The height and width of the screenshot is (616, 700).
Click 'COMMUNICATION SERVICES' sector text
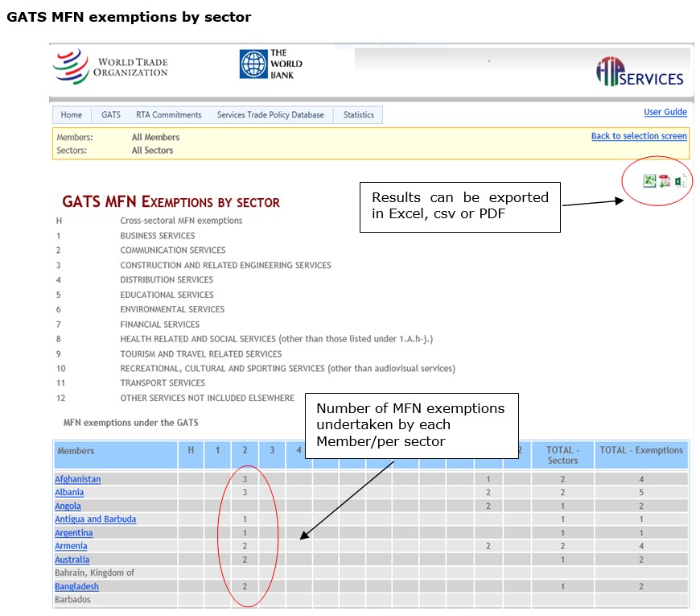173,250
